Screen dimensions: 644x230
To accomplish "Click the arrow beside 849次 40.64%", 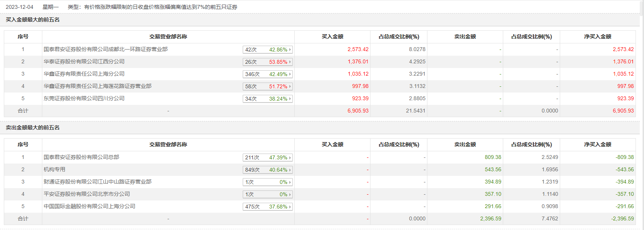I will (290, 170).
